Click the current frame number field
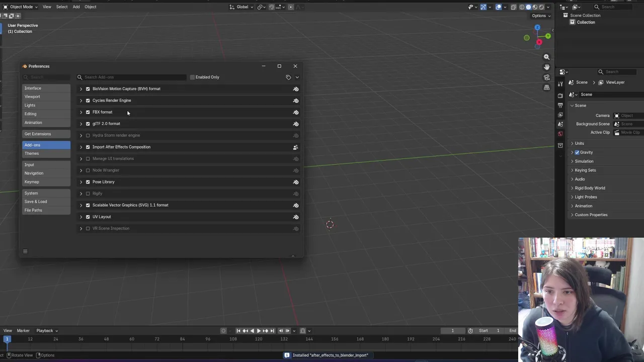This screenshot has width=644, height=362. [452, 331]
